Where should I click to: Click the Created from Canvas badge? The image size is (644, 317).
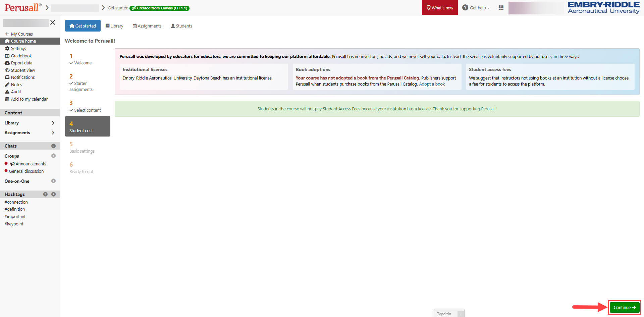160,8
